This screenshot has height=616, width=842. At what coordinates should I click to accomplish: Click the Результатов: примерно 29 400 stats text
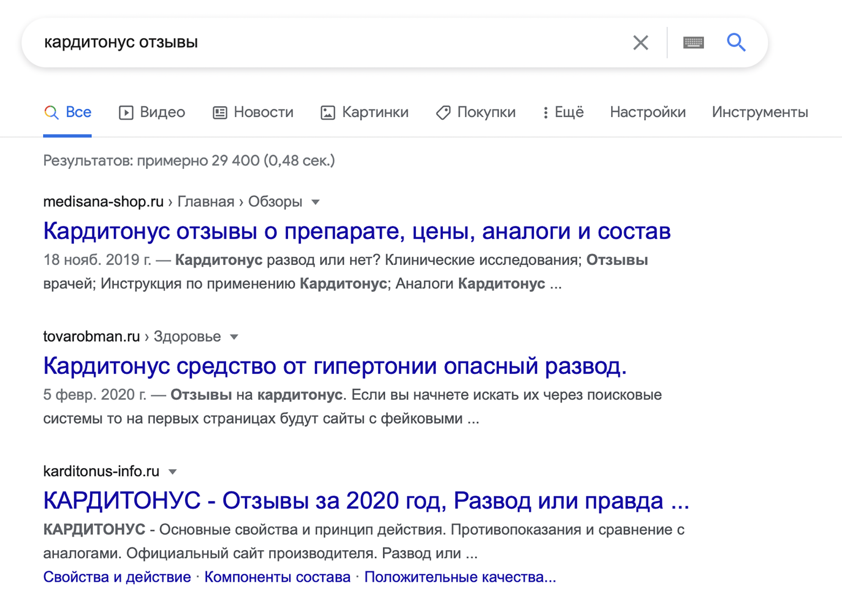[189, 160]
